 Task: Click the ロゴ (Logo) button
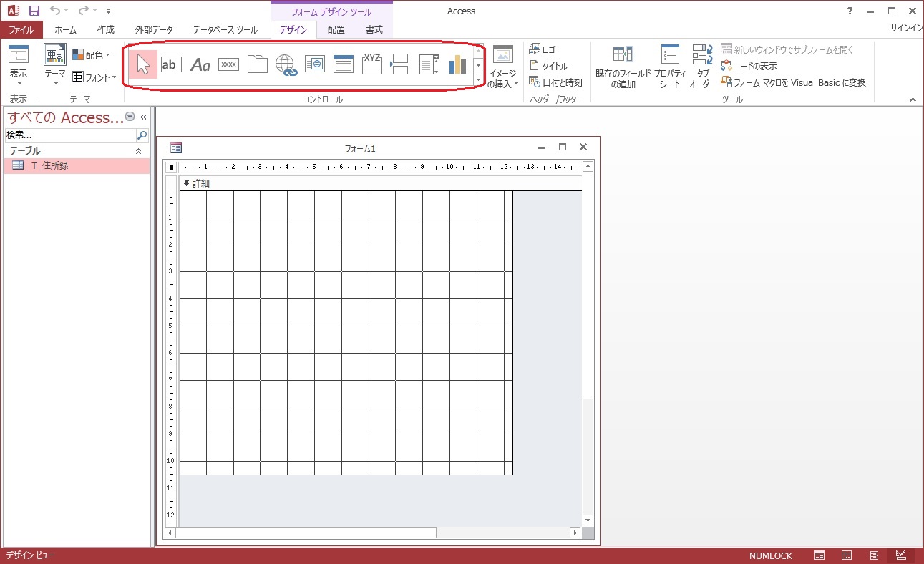click(543, 49)
